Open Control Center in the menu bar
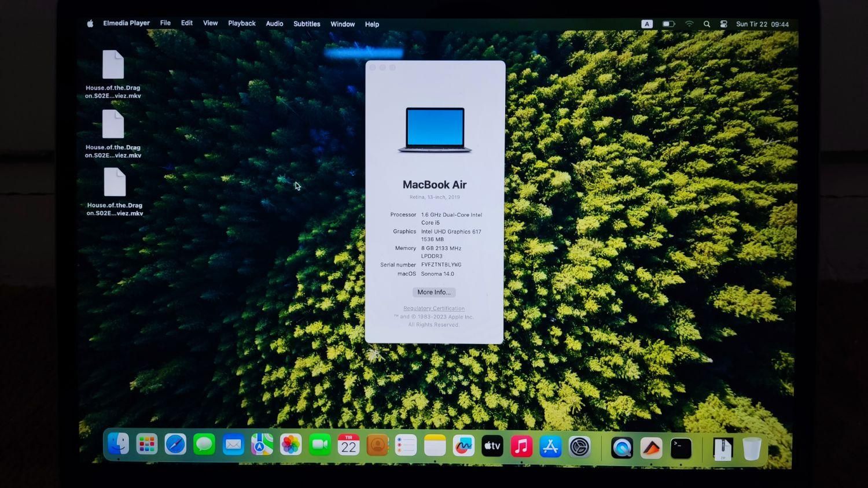The image size is (868, 488). tap(723, 24)
